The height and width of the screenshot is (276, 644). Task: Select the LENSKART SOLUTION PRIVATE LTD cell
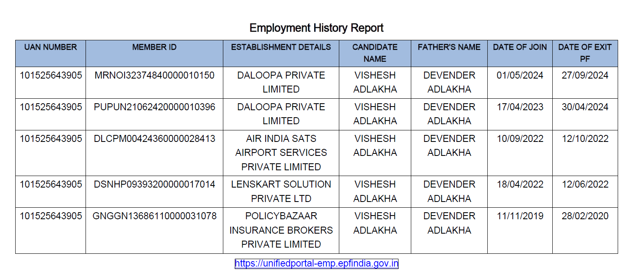281,191
